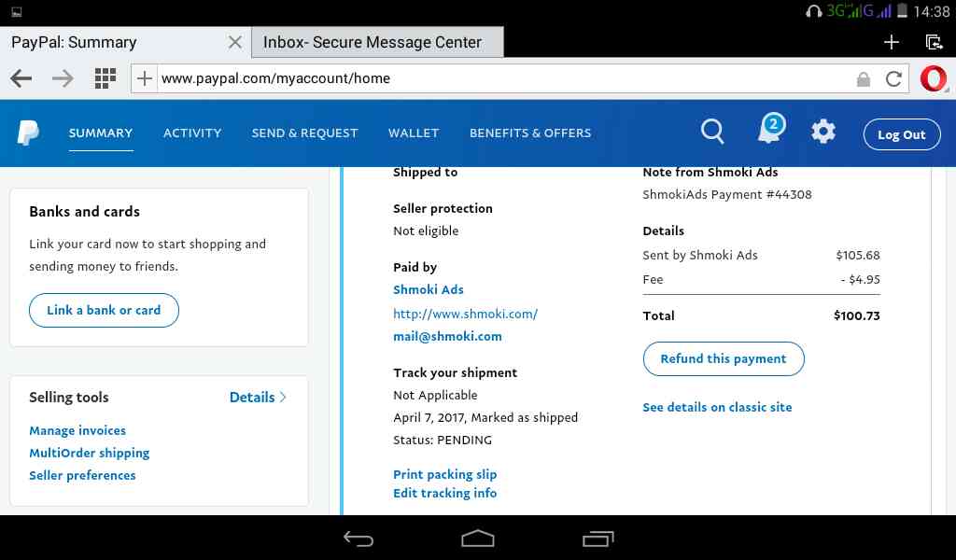The width and height of the screenshot is (956, 560).
Task: Switch to the PayPal: Summary tab
Action: (126, 42)
